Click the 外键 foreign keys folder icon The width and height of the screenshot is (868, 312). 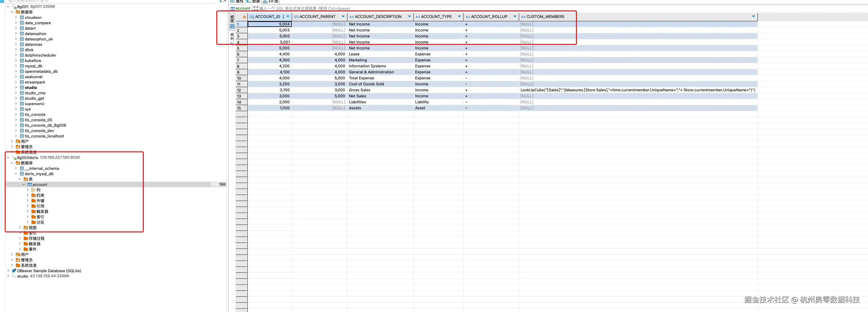[33, 201]
